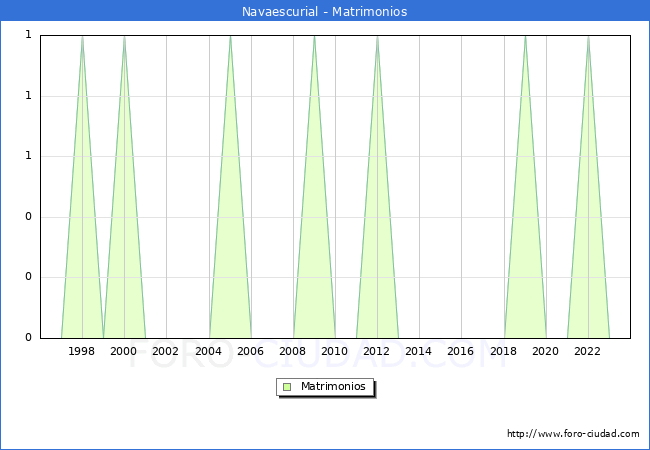Click the peak data point at 2000
The image size is (650, 450).
124,36
